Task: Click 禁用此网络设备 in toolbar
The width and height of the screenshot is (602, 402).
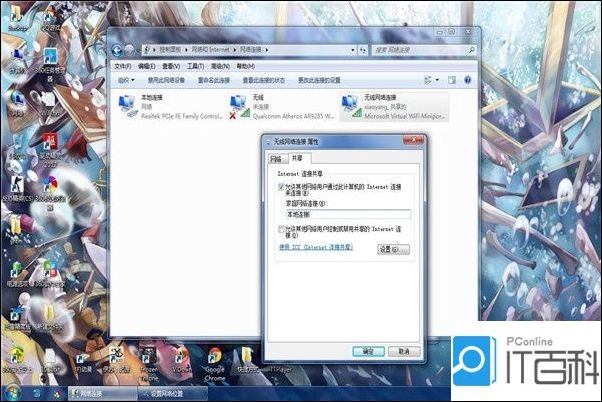Action: point(166,80)
